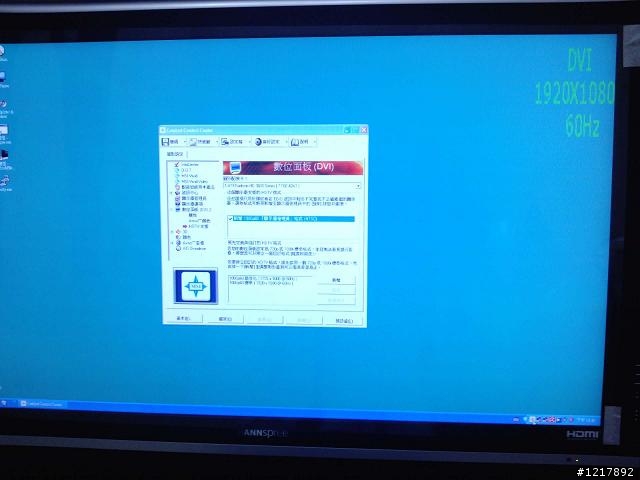Open the Profiles toolbar icon
640x480 pixels.
point(225,142)
